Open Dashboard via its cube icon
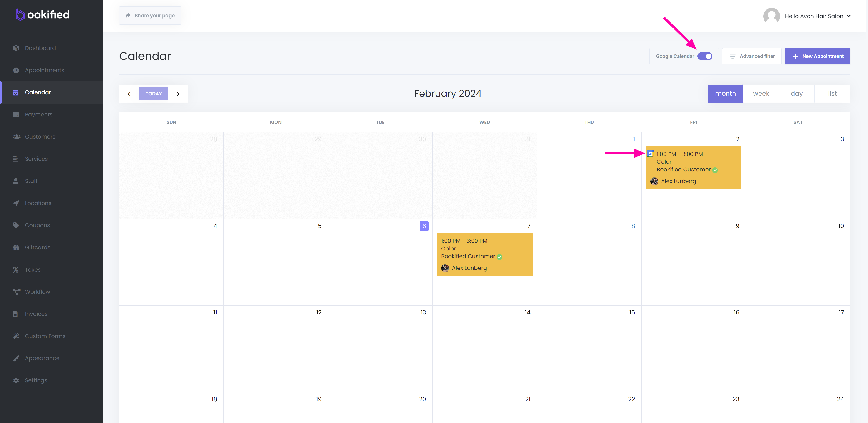Image resolution: width=868 pixels, height=423 pixels. (x=16, y=48)
